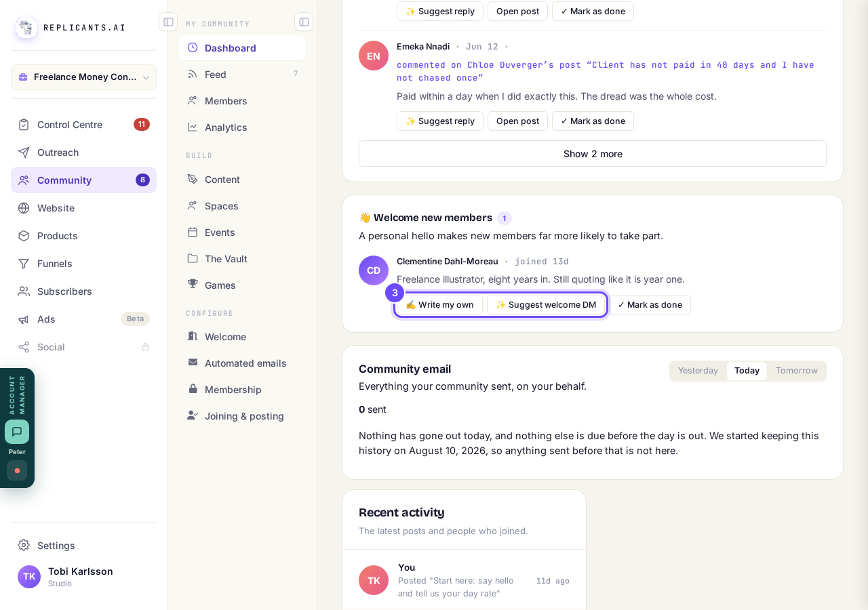868x610 pixels.
Task: Click the Replicants.ai logo
Action: (x=26, y=28)
